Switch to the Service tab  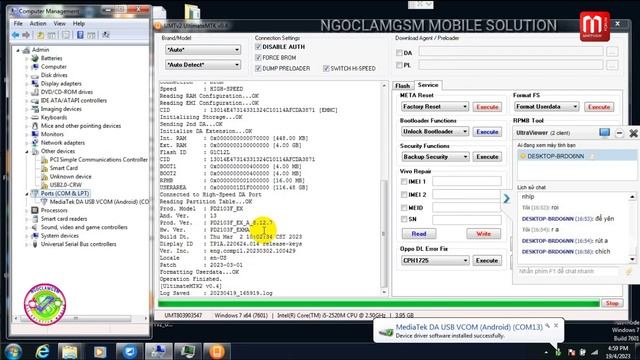(x=428, y=85)
